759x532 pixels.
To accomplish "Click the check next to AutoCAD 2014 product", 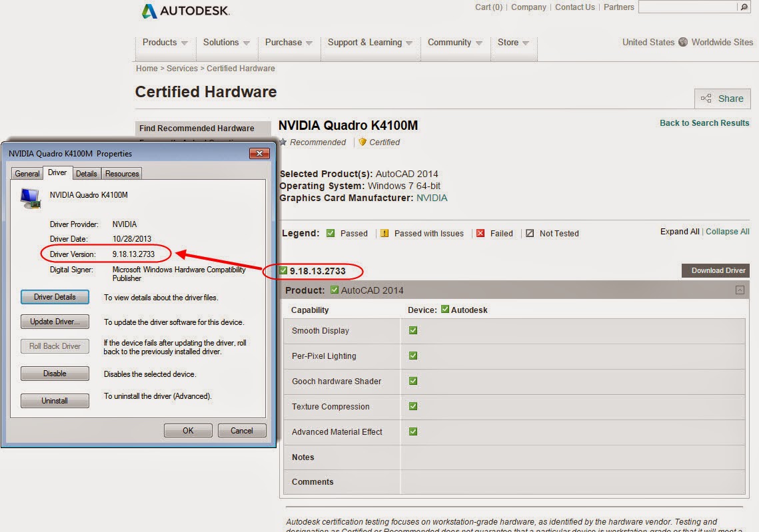I will (334, 290).
